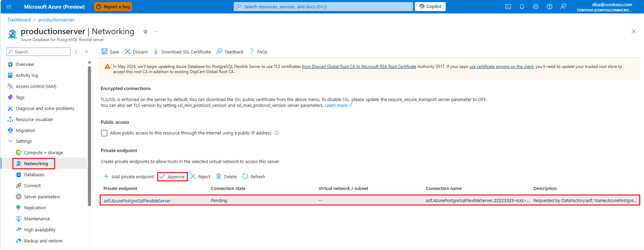Click the download arrow icon for SSL certificate
The height and width of the screenshot is (250, 644).
[156, 51]
